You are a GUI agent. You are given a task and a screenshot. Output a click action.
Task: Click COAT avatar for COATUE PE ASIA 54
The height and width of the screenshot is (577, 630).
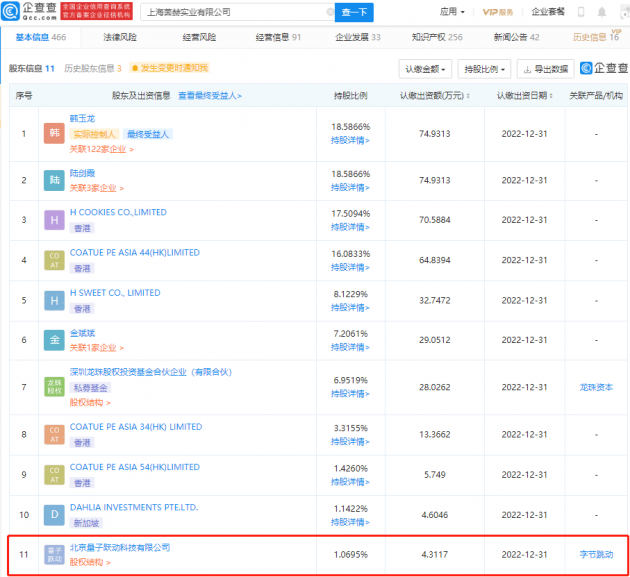54,475
